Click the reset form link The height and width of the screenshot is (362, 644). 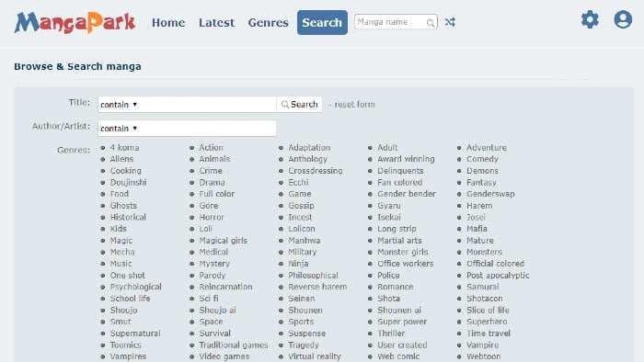pyautogui.click(x=354, y=105)
